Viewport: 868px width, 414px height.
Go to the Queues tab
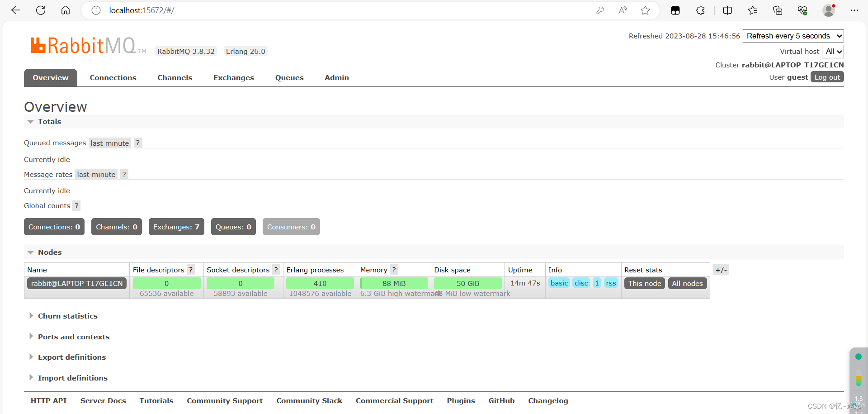coord(289,77)
